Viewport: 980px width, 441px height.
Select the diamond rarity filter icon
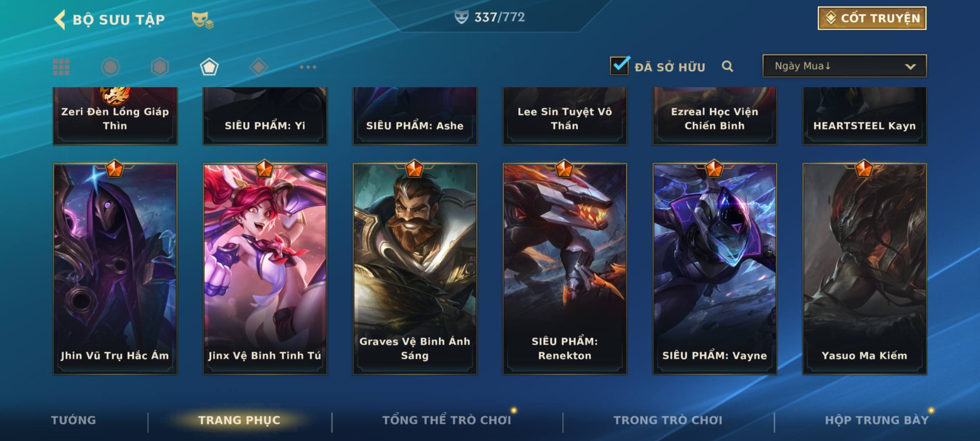pos(258,67)
